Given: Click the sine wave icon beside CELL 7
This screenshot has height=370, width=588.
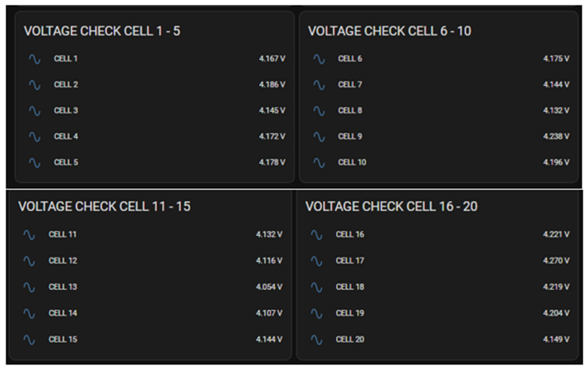Looking at the screenshot, I should (319, 85).
